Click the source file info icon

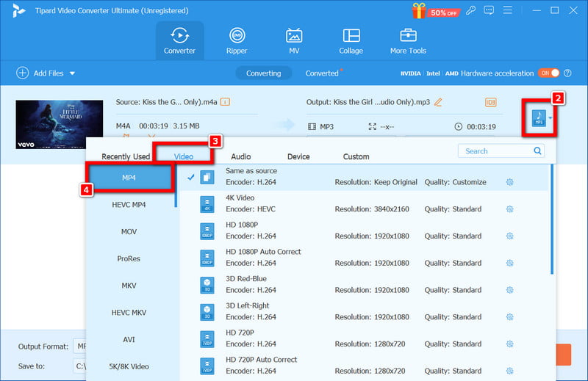pyautogui.click(x=225, y=102)
